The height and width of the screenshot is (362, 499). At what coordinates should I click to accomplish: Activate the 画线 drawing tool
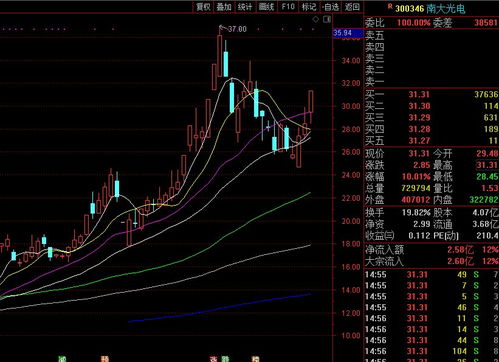click(266, 7)
